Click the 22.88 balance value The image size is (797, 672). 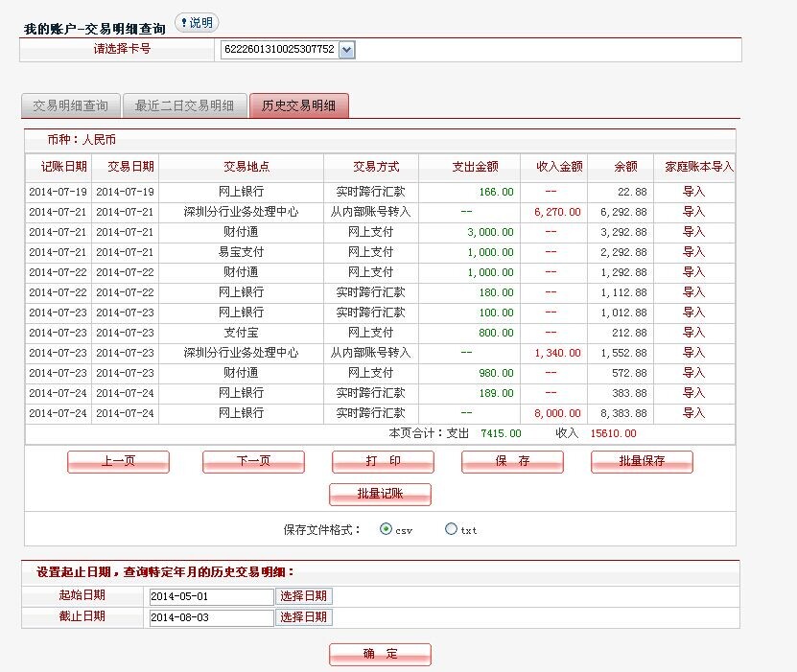click(632, 192)
